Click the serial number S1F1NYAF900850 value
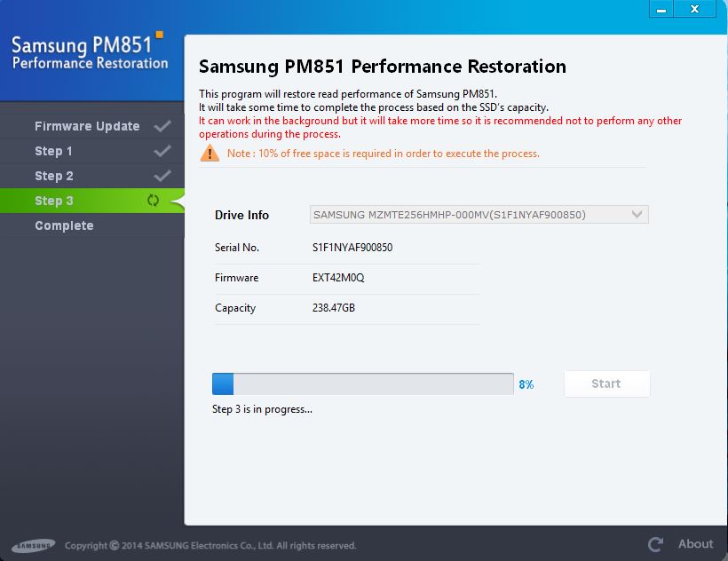 (352, 248)
